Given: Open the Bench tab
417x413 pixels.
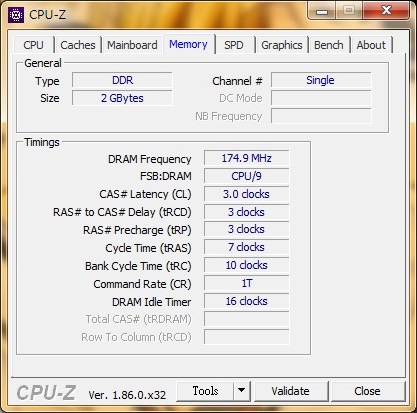Looking at the screenshot, I should pyautogui.click(x=329, y=45).
